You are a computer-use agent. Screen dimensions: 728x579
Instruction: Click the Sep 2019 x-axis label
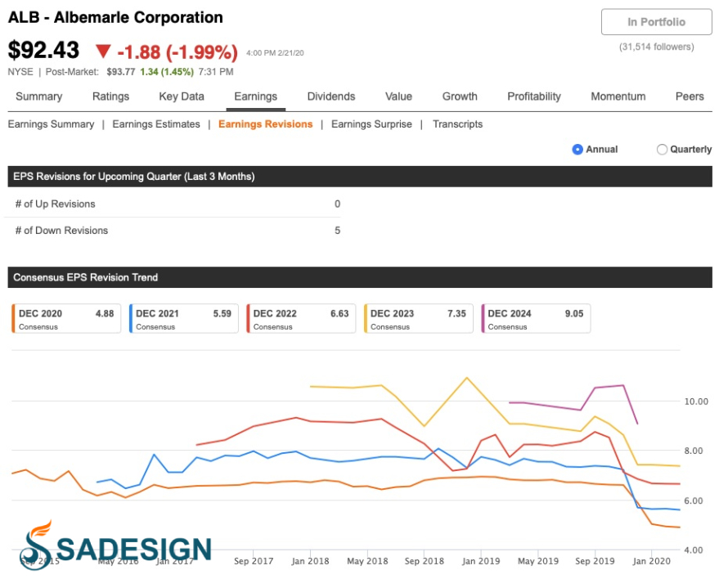click(x=595, y=561)
